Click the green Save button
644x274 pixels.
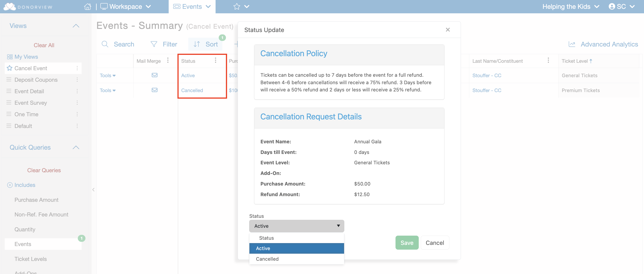click(407, 243)
